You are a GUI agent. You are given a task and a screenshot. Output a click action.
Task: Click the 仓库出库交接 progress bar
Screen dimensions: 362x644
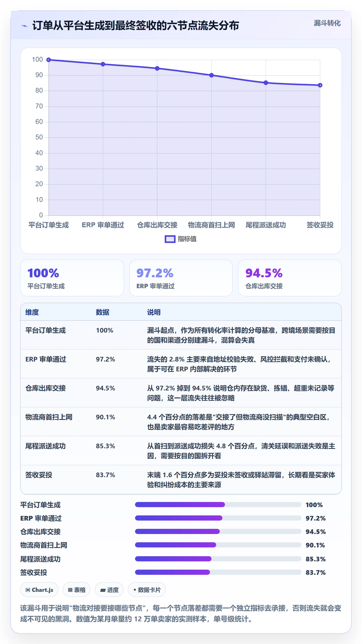[218, 531]
